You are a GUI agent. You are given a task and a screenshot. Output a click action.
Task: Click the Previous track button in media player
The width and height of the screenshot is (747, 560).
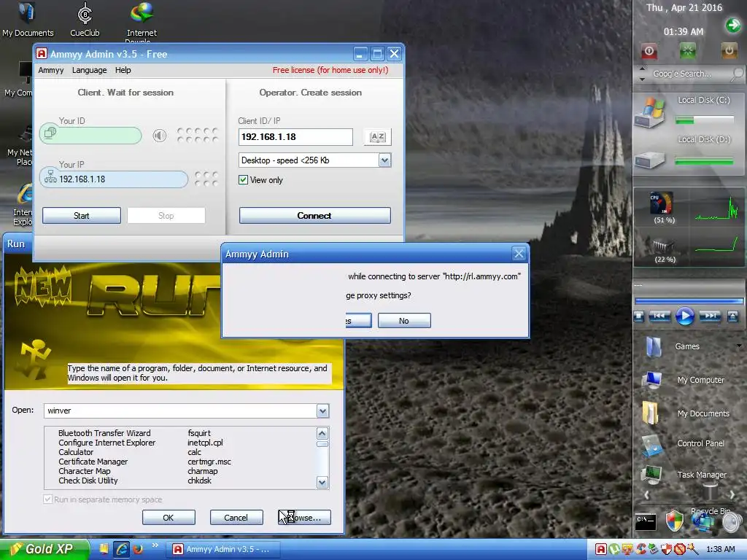click(x=659, y=316)
